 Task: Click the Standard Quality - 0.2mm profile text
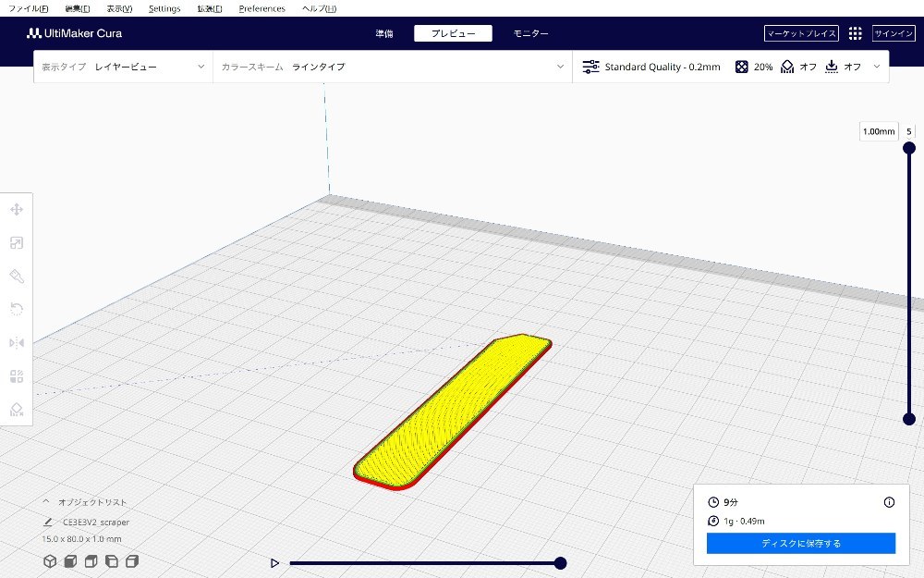pyautogui.click(x=663, y=67)
